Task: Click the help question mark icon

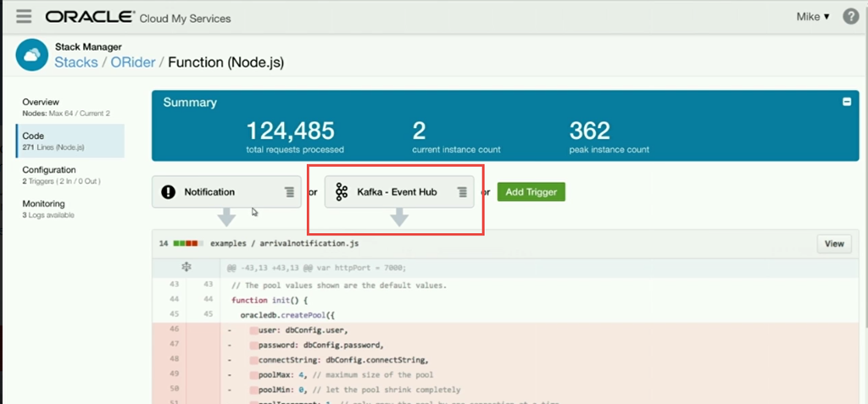Action: pos(850,17)
